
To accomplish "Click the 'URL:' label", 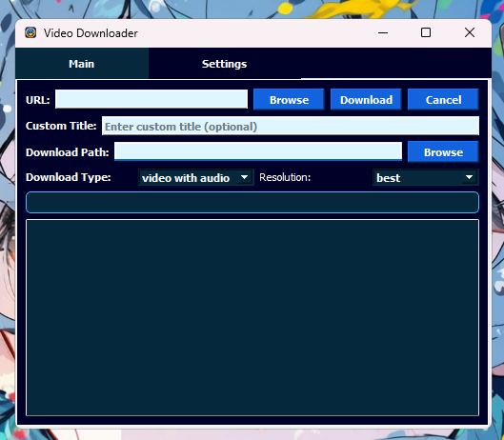I will [38, 100].
